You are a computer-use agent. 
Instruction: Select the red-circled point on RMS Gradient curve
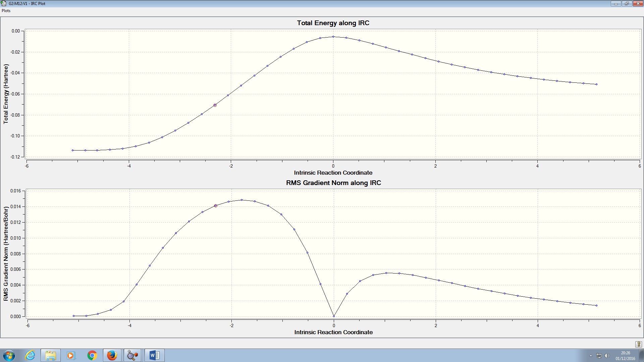pyautogui.click(x=216, y=206)
